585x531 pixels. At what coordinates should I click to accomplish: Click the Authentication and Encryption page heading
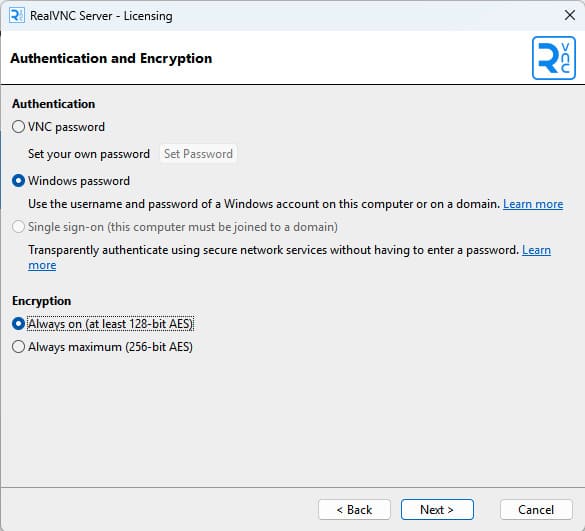111,58
